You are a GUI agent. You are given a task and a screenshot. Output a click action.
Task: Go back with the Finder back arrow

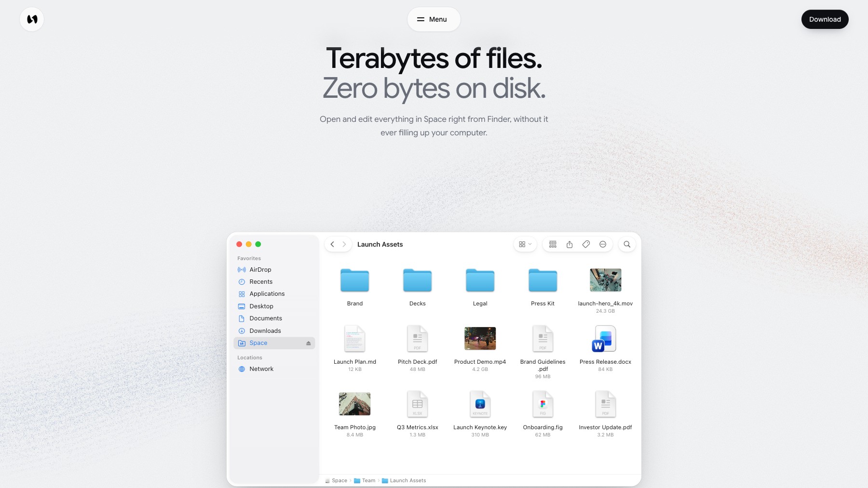click(x=332, y=244)
